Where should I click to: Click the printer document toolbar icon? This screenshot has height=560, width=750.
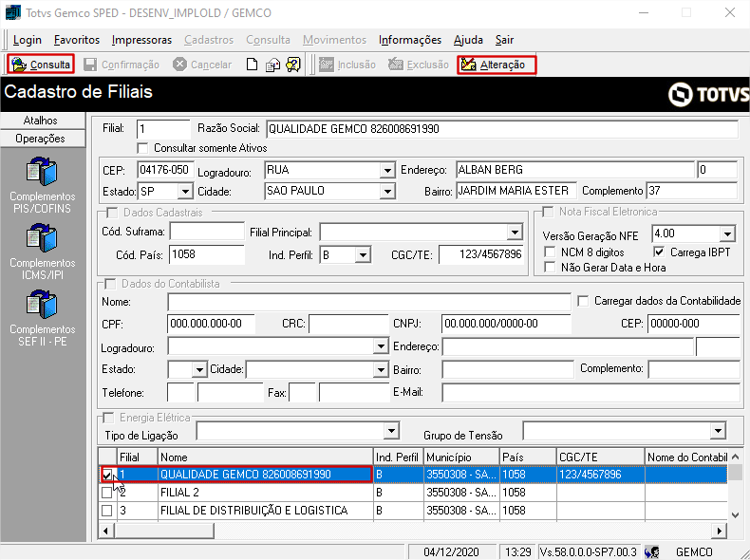click(272, 65)
